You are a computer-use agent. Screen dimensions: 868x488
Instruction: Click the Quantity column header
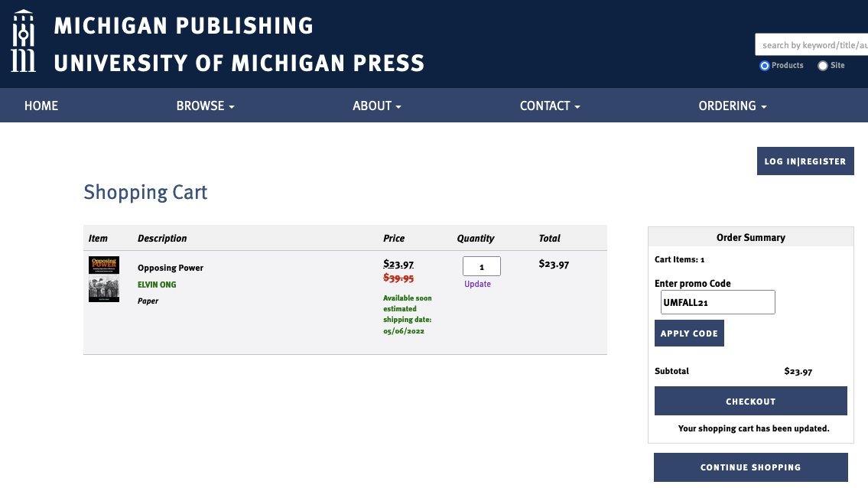(476, 238)
